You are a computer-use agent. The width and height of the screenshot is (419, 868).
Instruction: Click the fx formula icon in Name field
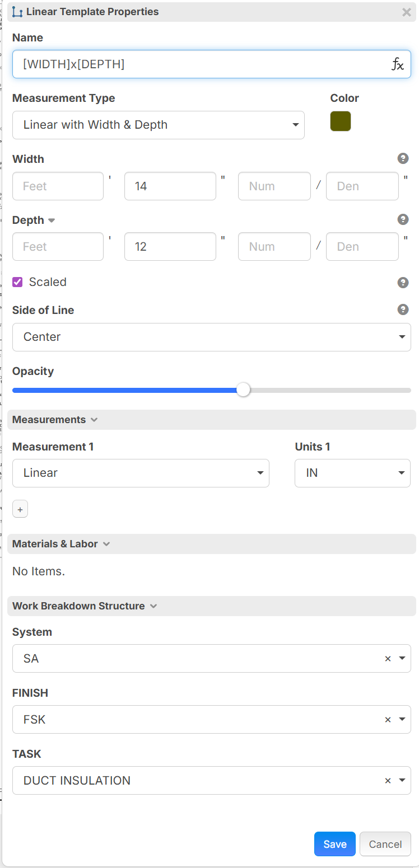click(397, 64)
